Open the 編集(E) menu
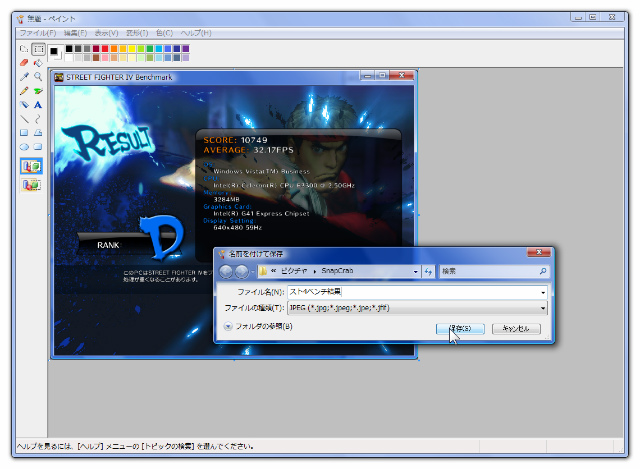This screenshot has height=469, width=640. 76,33
